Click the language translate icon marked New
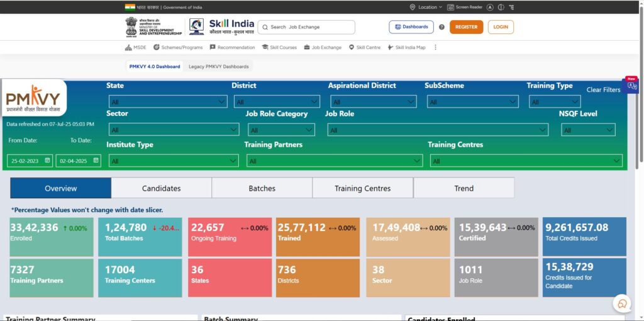Screen dimensions: 644x321 [x=631, y=86]
